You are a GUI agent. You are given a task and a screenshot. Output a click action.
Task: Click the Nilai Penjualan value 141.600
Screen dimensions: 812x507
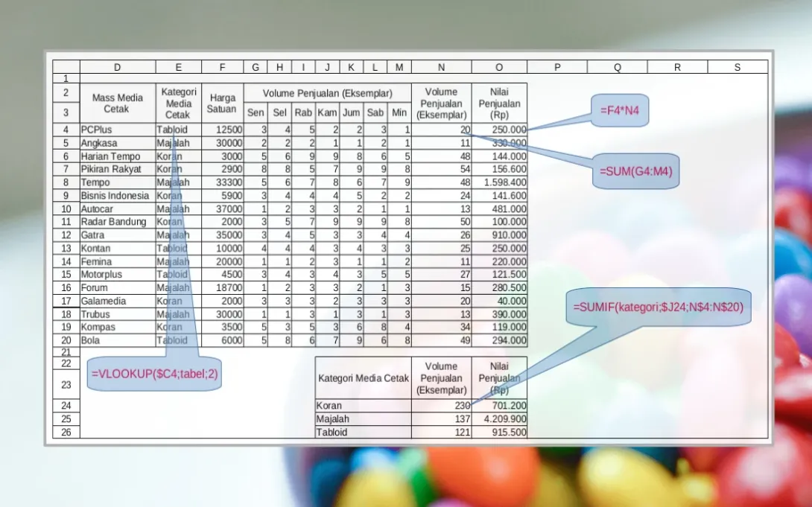pos(499,196)
